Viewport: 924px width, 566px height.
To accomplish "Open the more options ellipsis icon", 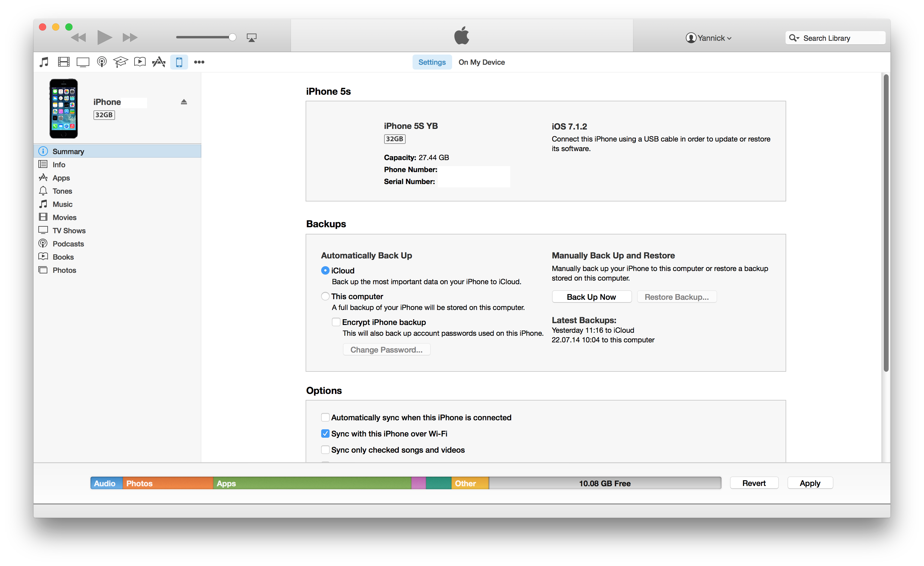I will [199, 62].
